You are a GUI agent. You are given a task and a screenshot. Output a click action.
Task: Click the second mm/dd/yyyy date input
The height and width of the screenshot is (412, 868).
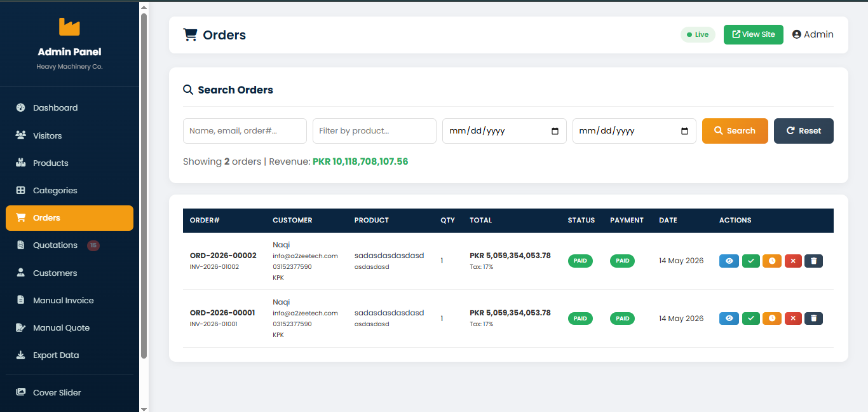[x=634, y=131]
